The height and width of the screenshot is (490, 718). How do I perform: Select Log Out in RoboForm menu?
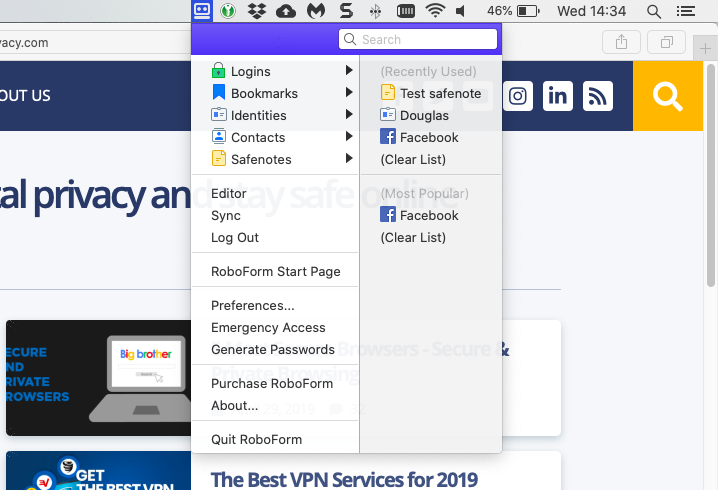[x=235, y=238]
